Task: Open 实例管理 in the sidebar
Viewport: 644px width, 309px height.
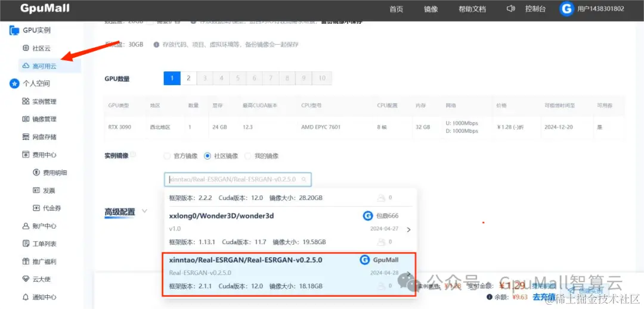Action: tap(44, 101)
